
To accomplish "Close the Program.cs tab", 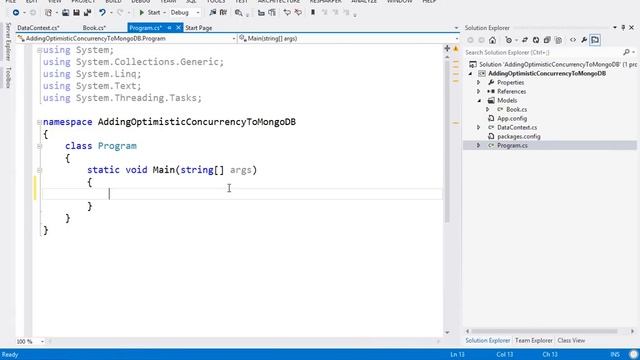I will click(178, 28).
